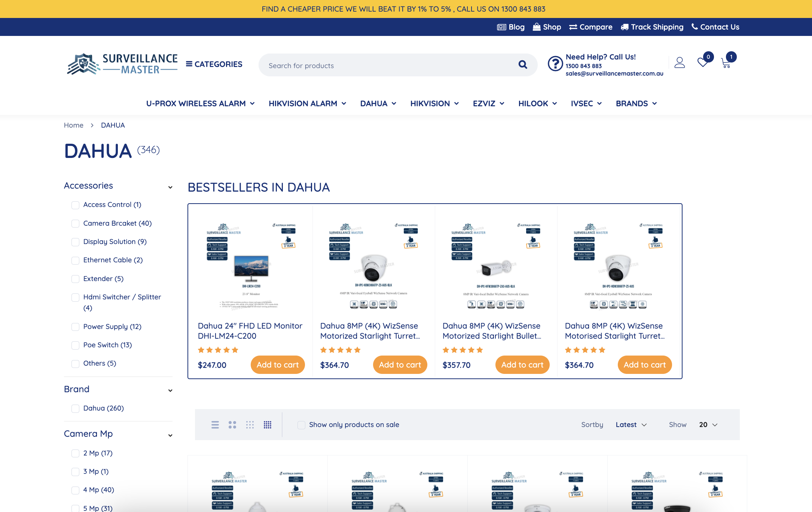
Task: Switch to list view layout icon
Action: coord(215,425)
